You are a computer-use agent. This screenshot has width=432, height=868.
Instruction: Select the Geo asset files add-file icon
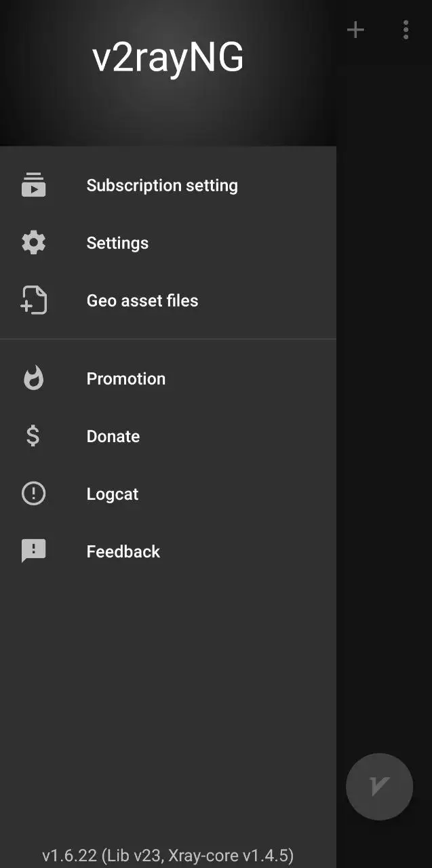[x=33, y=300]
